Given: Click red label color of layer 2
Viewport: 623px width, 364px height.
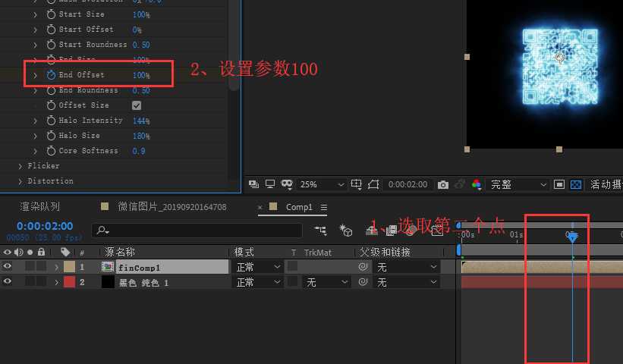Looking at the screenshot, I should click(69, 282).
